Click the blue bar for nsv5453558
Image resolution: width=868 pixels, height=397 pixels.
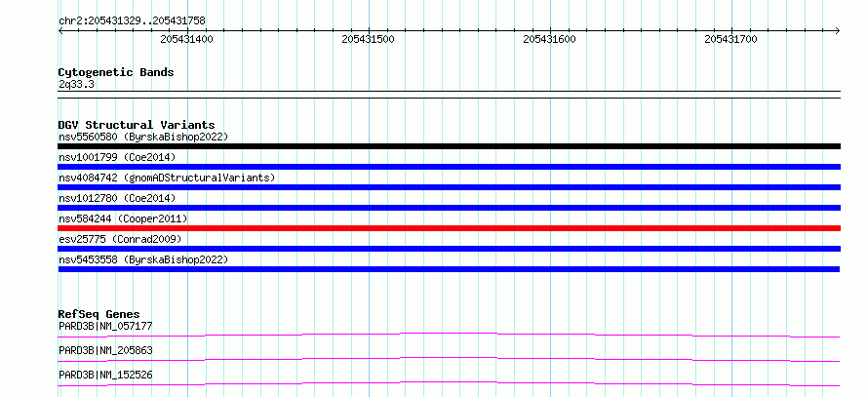tap(449, 269)
